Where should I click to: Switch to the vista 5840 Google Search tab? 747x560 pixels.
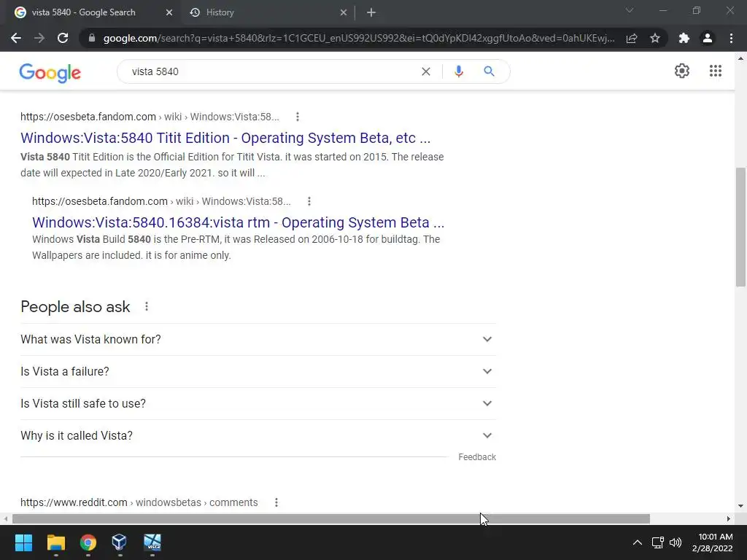[90, 12]
